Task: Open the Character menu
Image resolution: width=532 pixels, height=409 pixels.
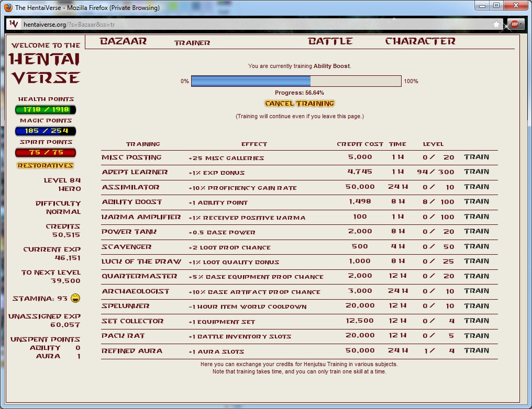Action: 420,41
